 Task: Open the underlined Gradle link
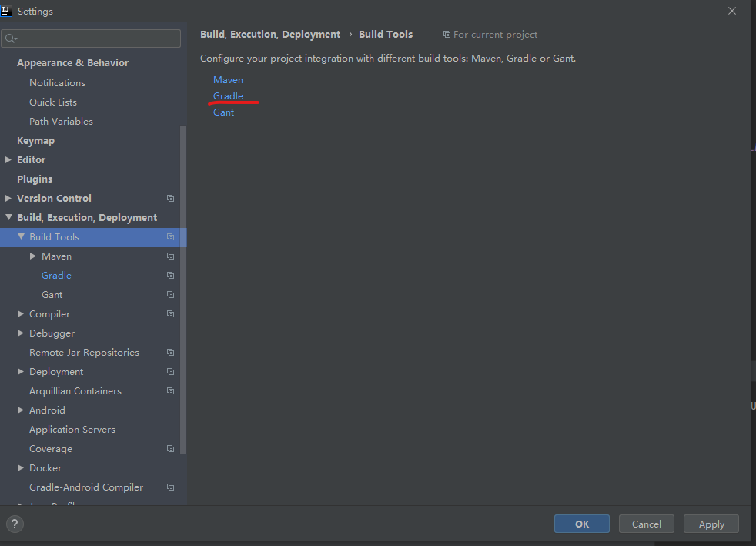coord(227,95)
